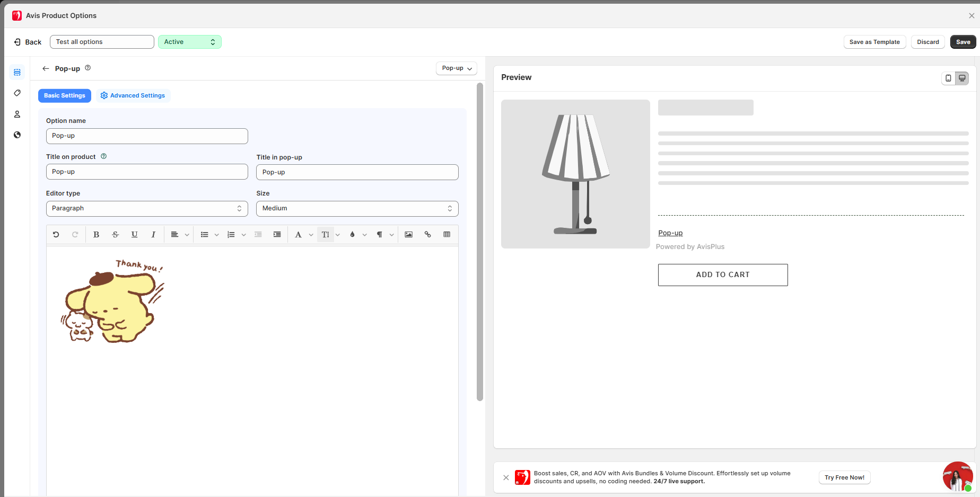Apply strikethrough formatting in editor toolbar

(x=115, y=235)
